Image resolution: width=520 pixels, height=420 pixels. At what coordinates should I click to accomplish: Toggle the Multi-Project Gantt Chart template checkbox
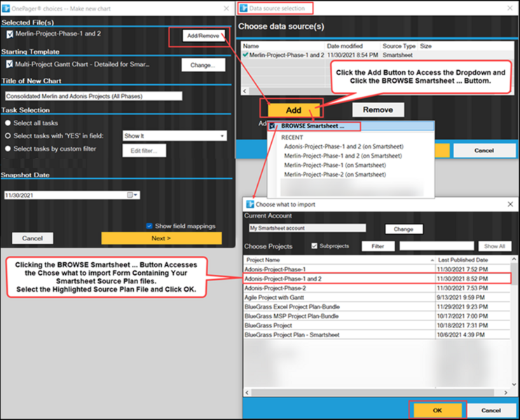coord(10,64)
